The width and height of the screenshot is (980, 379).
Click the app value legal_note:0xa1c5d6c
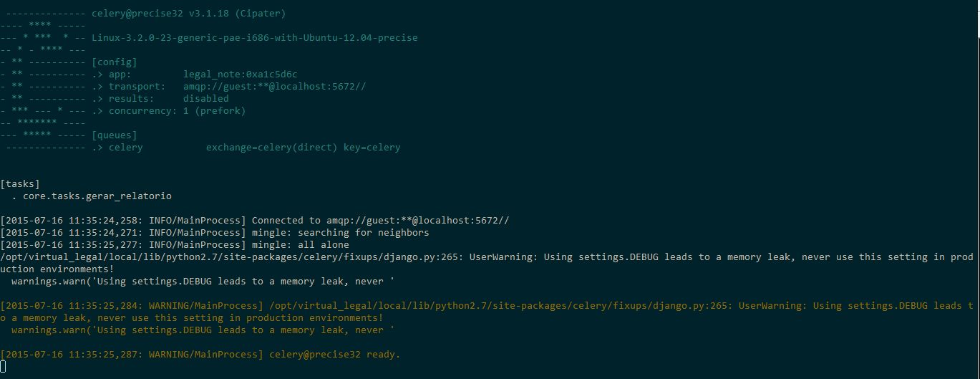(x=240, y=75)
